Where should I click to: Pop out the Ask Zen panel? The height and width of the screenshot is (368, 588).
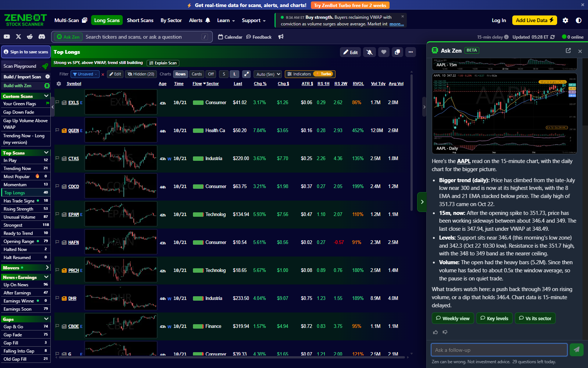coord(568,51)
